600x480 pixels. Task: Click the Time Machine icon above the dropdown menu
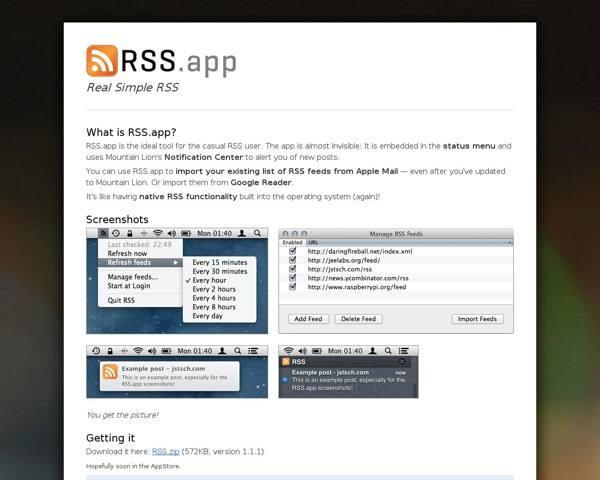[116, 233]
